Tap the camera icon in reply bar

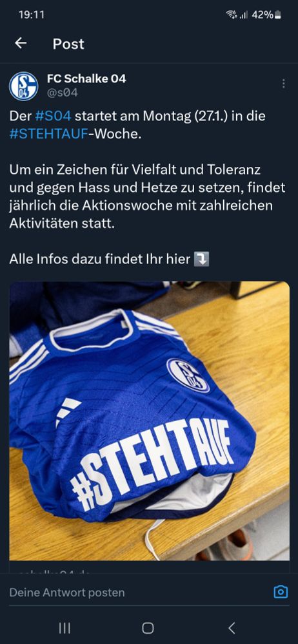coord(281,592)
